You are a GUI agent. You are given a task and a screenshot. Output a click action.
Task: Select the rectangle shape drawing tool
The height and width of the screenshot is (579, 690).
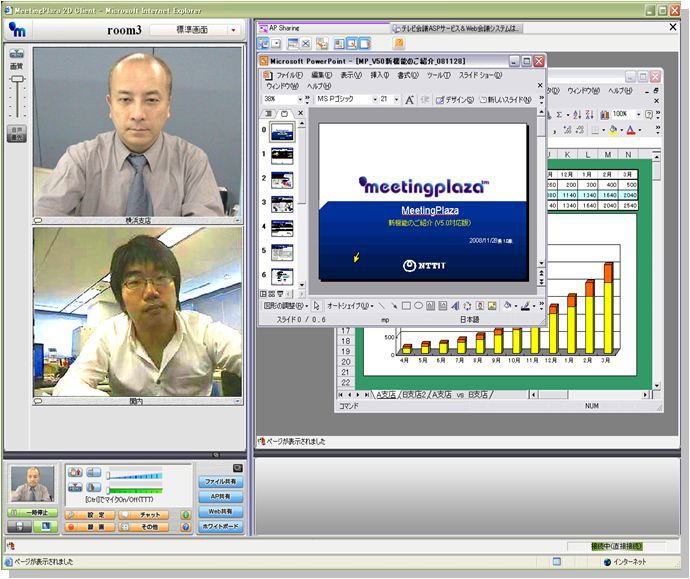[406, 306]
